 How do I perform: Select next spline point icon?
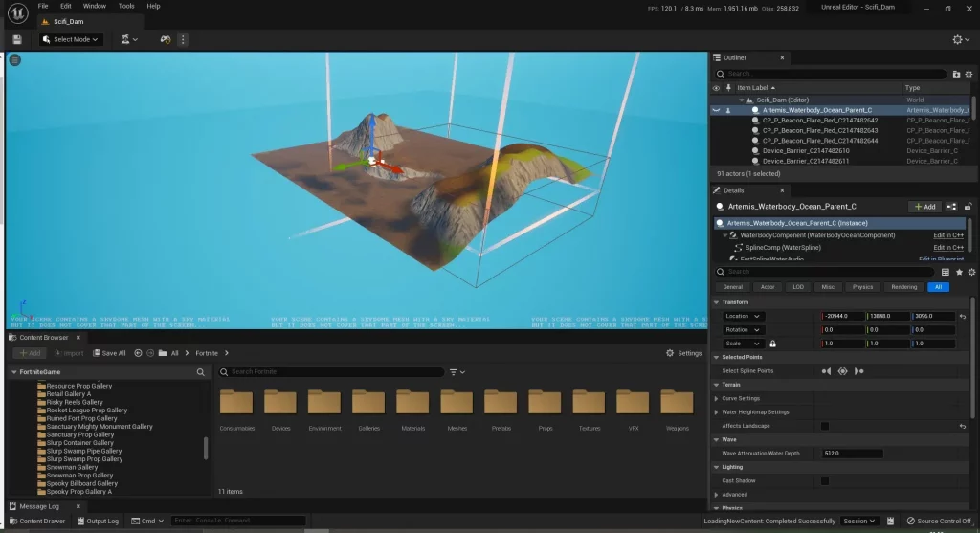(x=859, y=370)
